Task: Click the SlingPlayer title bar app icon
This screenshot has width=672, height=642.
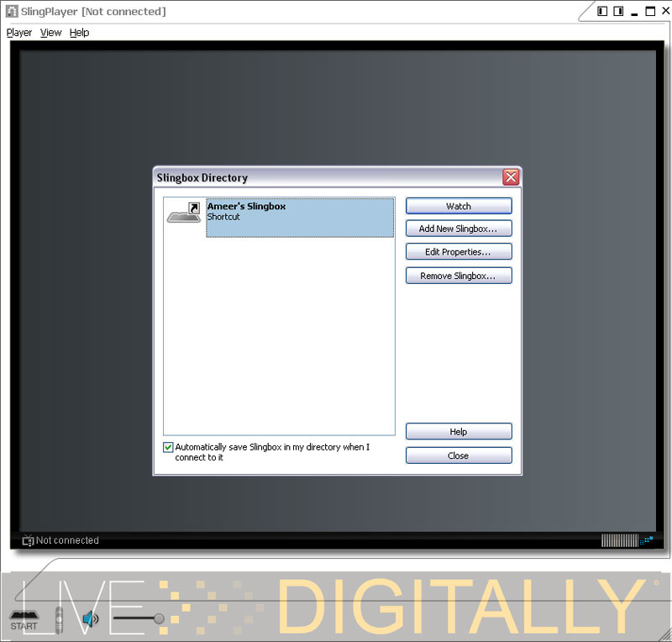Action: pyautogui.click(x=12, y=11)
